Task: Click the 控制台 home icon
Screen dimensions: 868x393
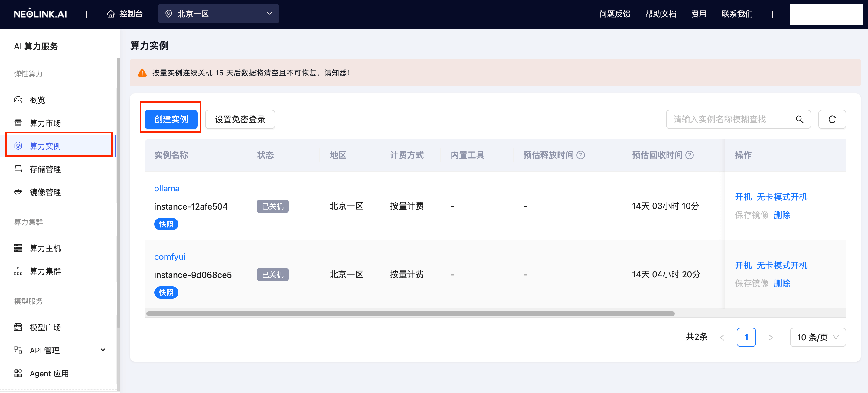Action: pyautogui.click(x=110, y=14)
